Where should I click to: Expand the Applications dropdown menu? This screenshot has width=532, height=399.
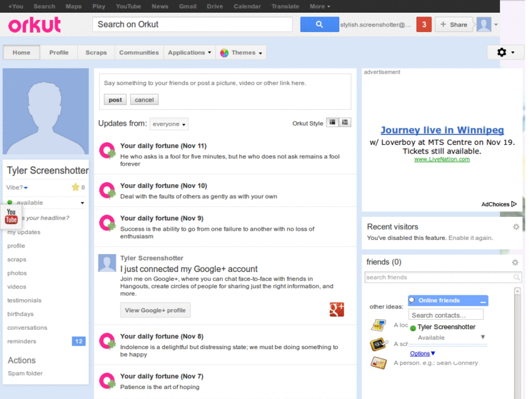pyautogui.click(x=190, y=53)
